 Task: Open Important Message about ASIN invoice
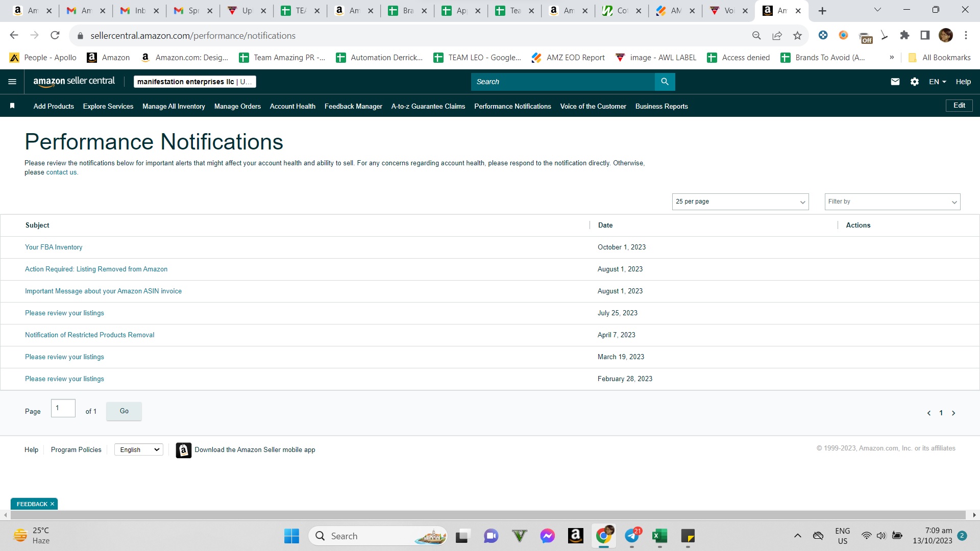[103, 291]
